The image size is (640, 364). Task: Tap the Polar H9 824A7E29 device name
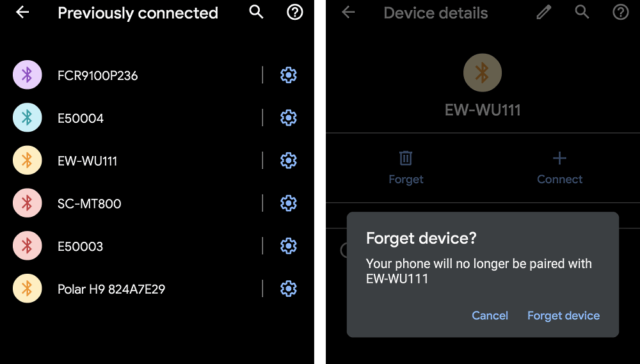point(111,289)
